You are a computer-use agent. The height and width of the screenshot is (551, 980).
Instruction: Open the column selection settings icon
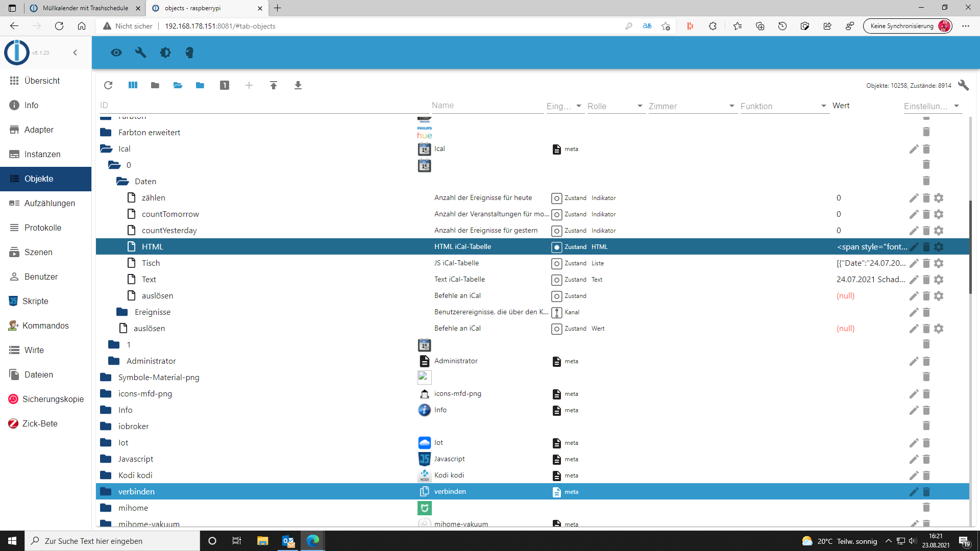click(x=133, y=85)
